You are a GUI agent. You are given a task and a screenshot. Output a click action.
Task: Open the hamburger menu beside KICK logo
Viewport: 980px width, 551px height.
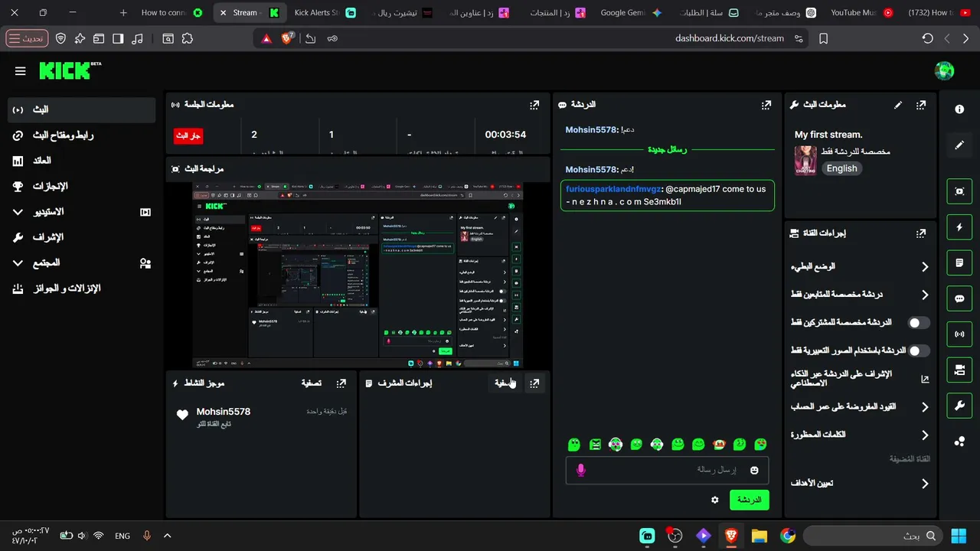(21, 71)
